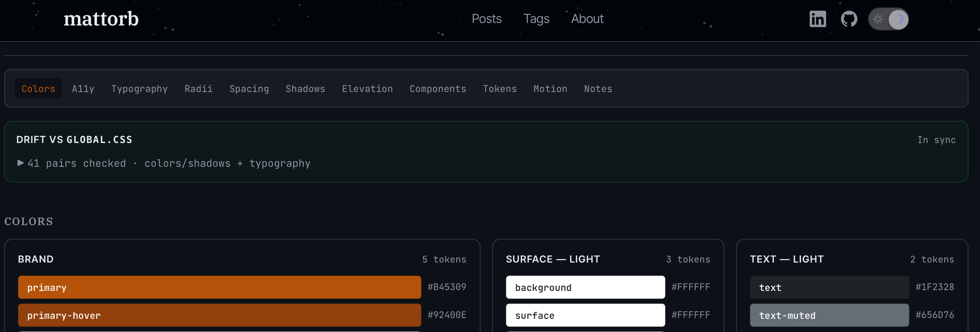This screenshot has height=332, width=980.
Task: Switch to the Tokens tab
Action: click(x=500, y=89)
